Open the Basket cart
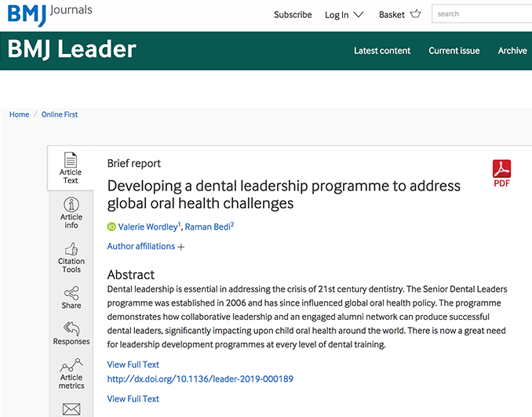This screenshot has height=417, width=532. [399, 15]
